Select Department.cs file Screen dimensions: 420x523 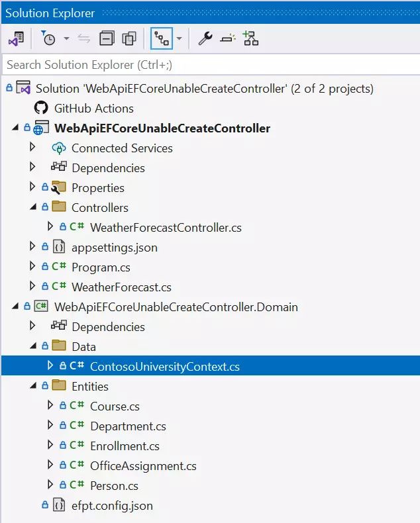click(128, 426)
